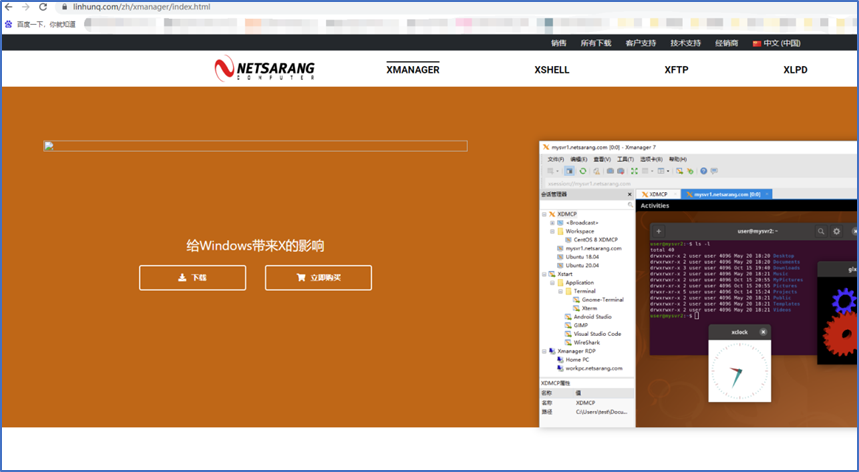Go back with the browser back arrow
This screenshot has height=472, width=859.
(x=8, y=7)
